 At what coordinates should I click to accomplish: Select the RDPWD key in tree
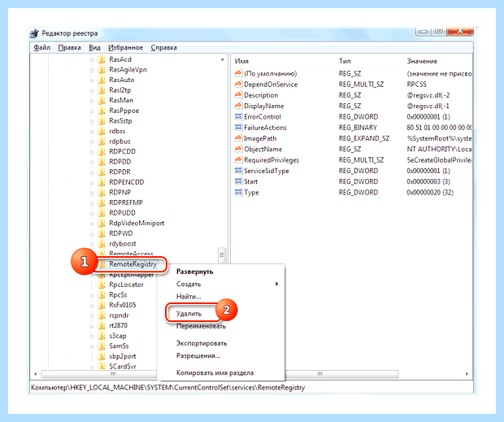[121, 233]
